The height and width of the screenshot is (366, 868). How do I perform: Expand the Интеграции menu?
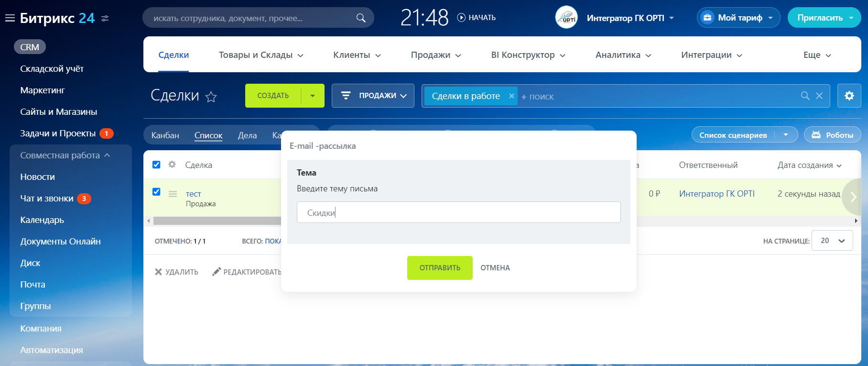point(712,55)
